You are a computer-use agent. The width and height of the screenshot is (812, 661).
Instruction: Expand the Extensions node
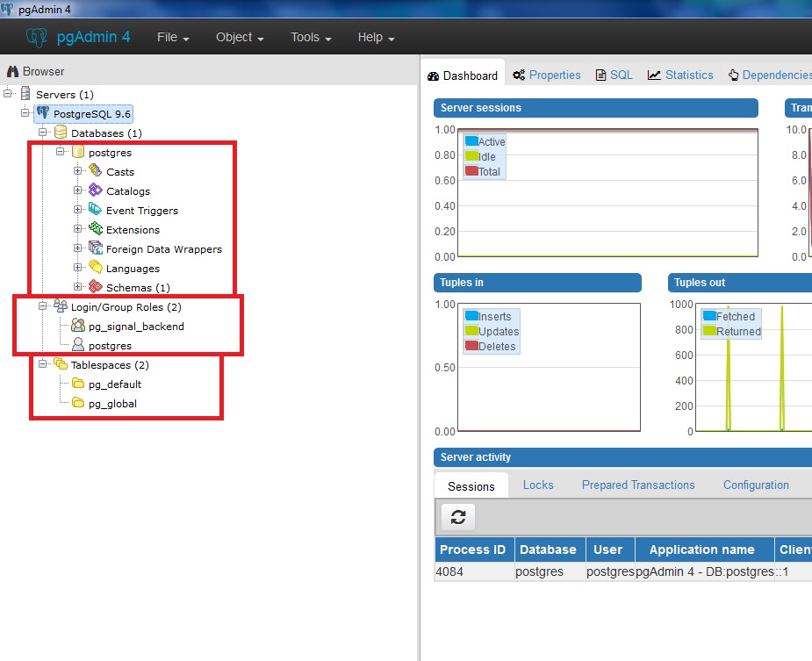pos(77,228)
